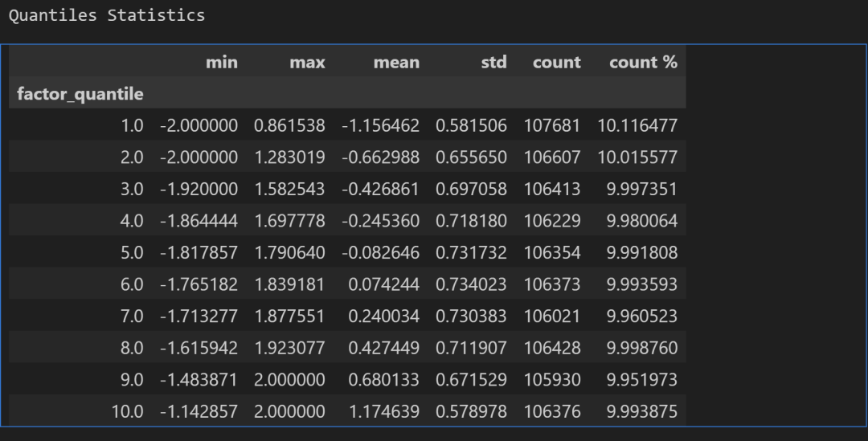This screenshot has height=441, width=868.
Task: Click the 'min' column header
Action: point(222,62)
